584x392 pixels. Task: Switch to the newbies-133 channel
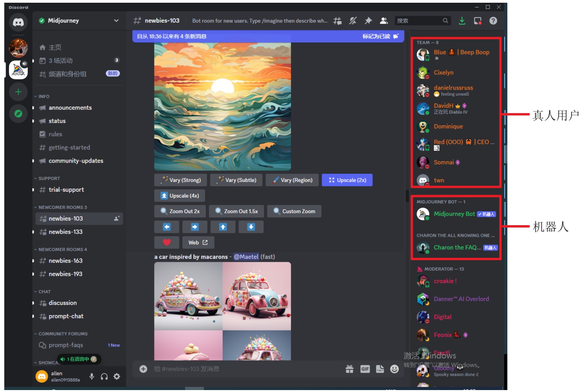[65, 232]
